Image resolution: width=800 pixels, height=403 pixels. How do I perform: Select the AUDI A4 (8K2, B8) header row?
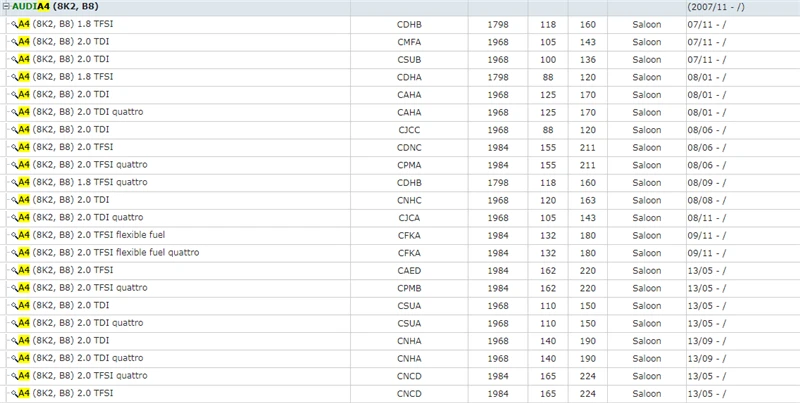(x=400, y=7)
